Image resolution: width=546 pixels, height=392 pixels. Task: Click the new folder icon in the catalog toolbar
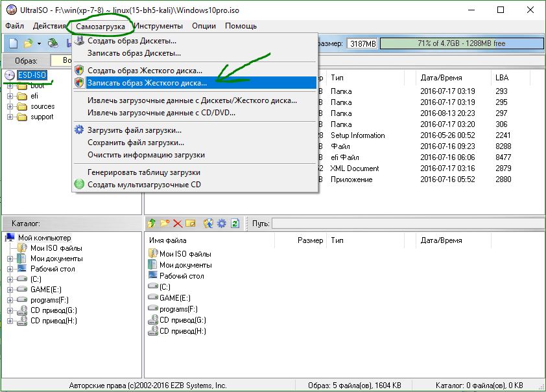tap(165, 224)
